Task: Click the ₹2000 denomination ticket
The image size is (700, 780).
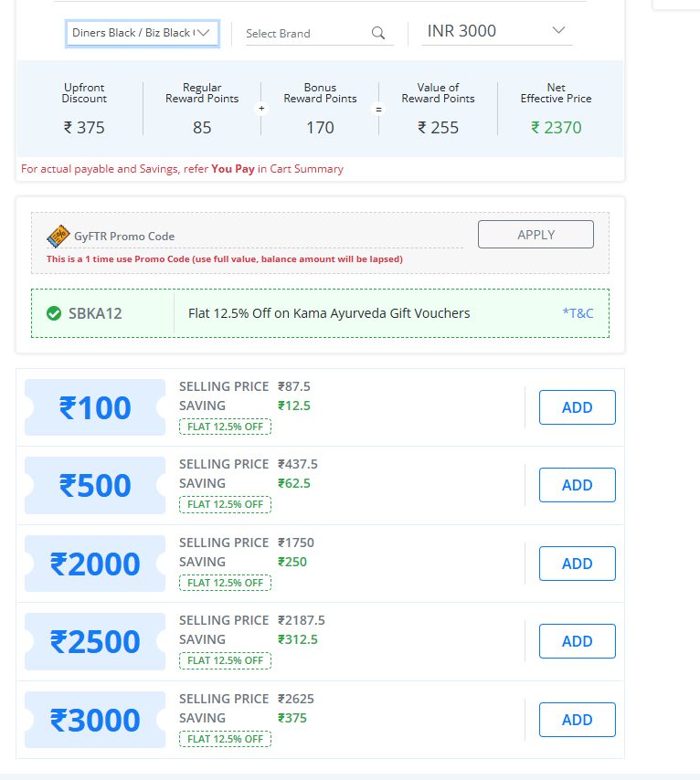Action: tap(95, 564)
